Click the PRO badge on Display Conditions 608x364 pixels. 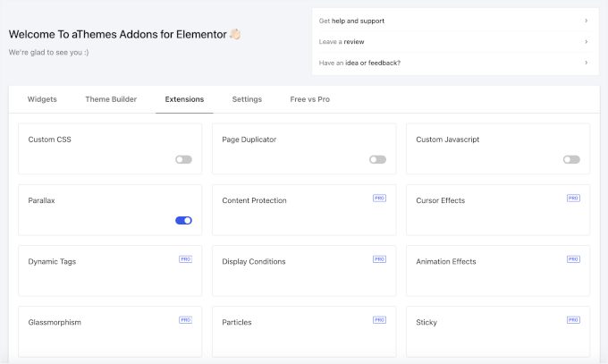[379, 258]
